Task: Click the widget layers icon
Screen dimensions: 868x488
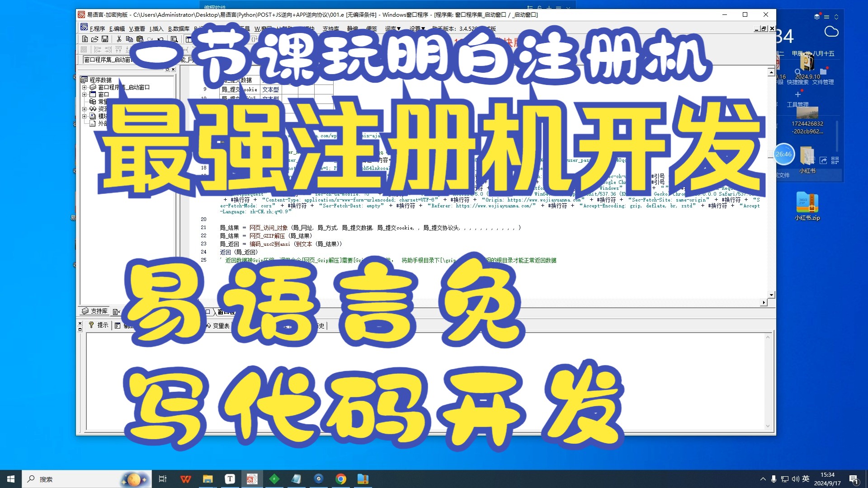Action: click(817, 17)
